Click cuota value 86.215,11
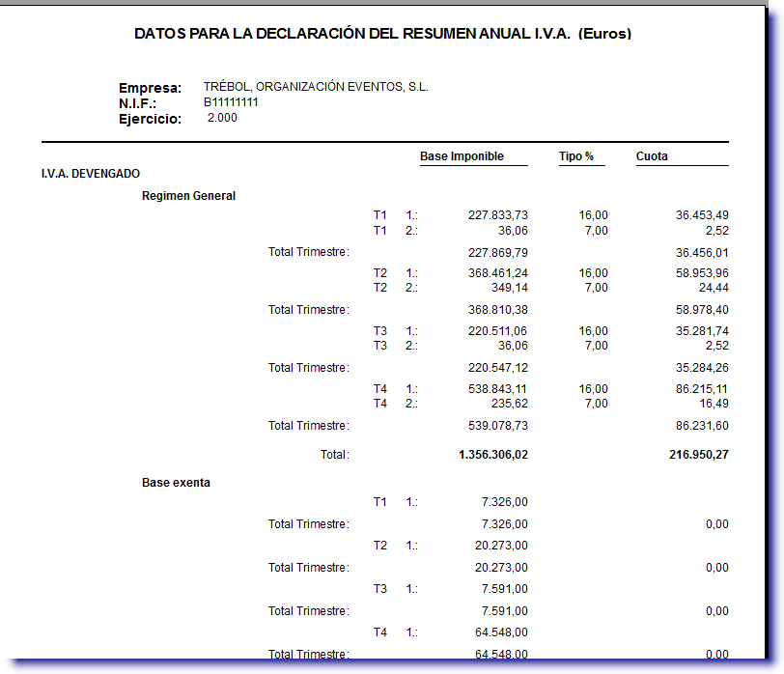This screenshot has width=784, height=674. point(702,389)
